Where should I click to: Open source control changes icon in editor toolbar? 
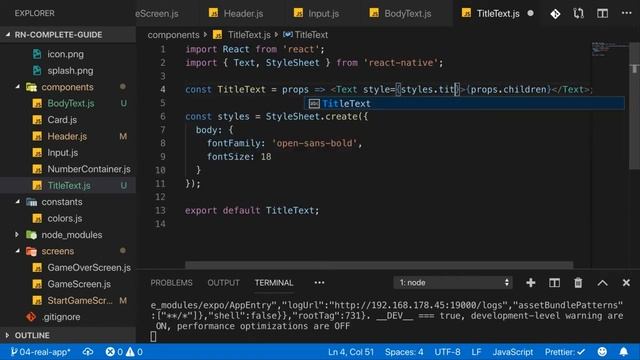pos(555,14)
